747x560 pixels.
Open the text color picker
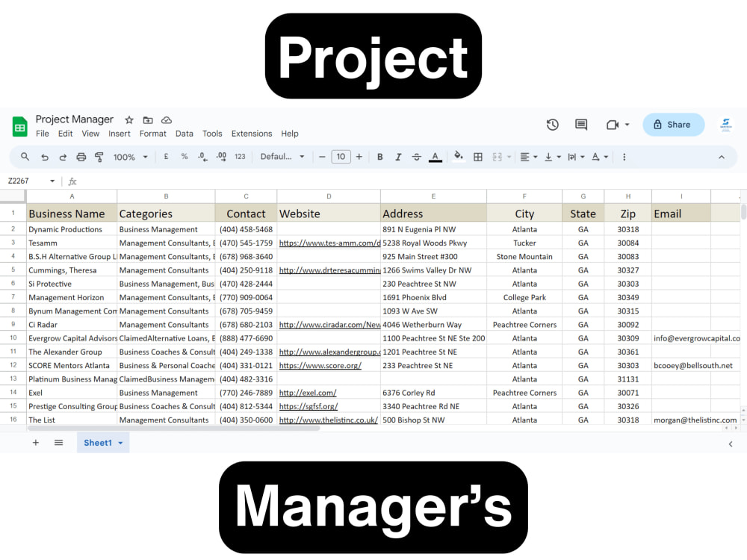(x=435, y=157)
